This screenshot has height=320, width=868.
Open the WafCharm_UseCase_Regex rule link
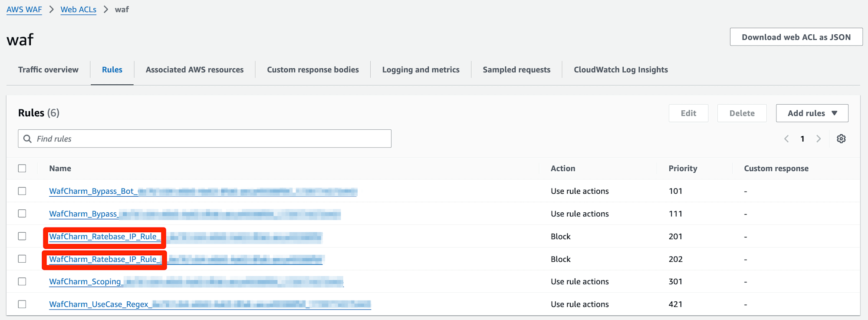click(x=210, y=304)
